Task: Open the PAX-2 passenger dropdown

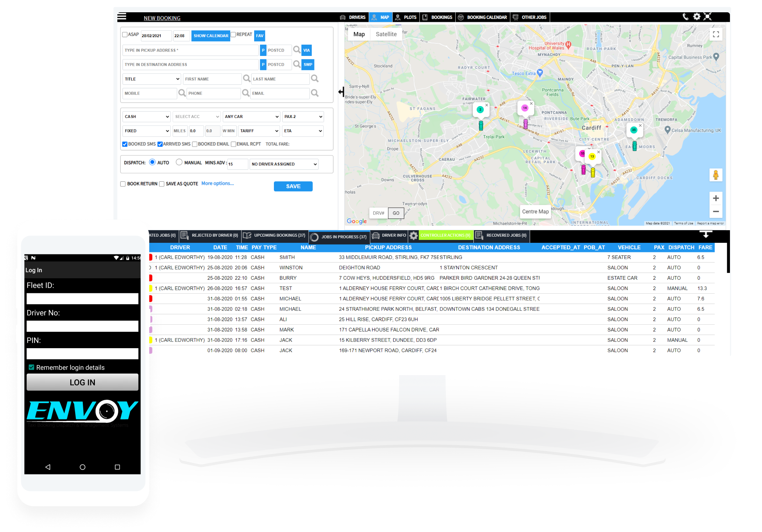Action: click(x=303, y=116)
